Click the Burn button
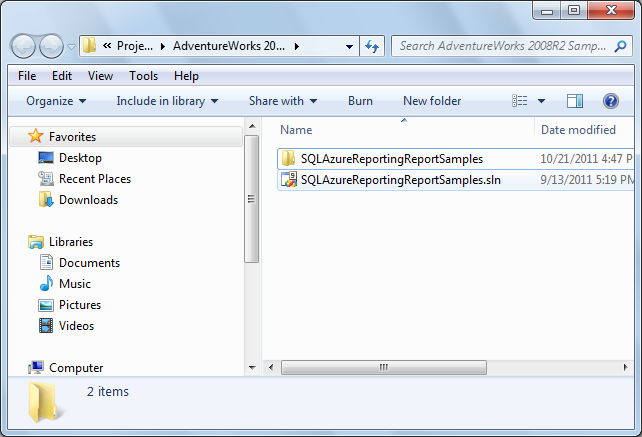 tap(360, 101)
